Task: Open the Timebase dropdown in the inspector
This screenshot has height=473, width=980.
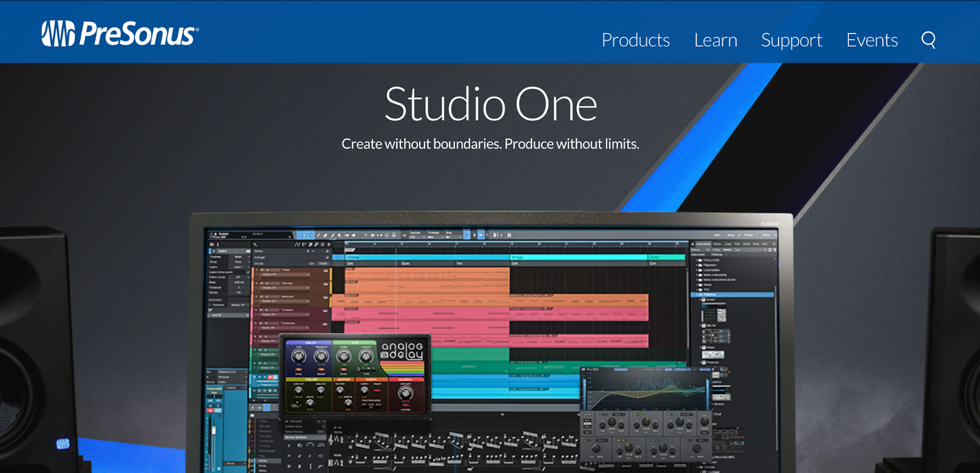Action: [239, 257]
